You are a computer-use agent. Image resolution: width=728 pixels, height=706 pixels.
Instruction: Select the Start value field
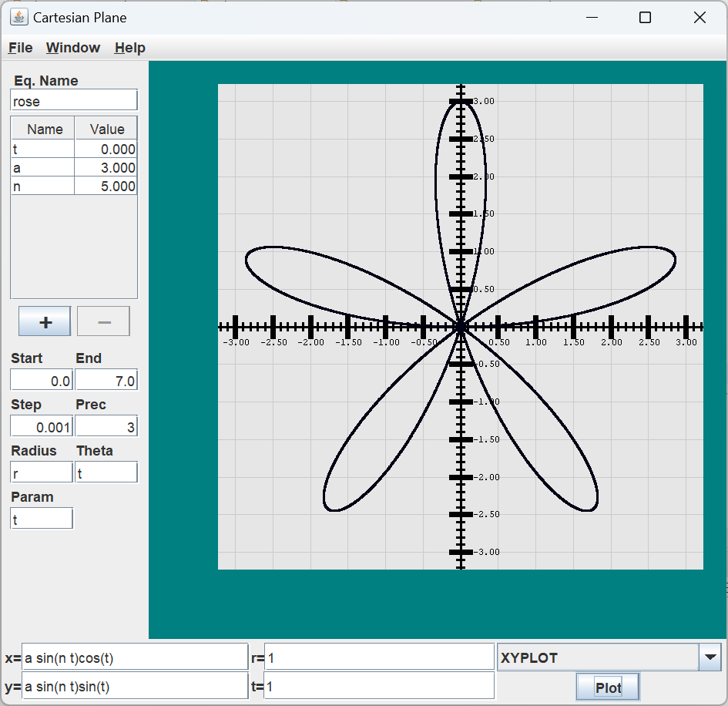point(42,381)
